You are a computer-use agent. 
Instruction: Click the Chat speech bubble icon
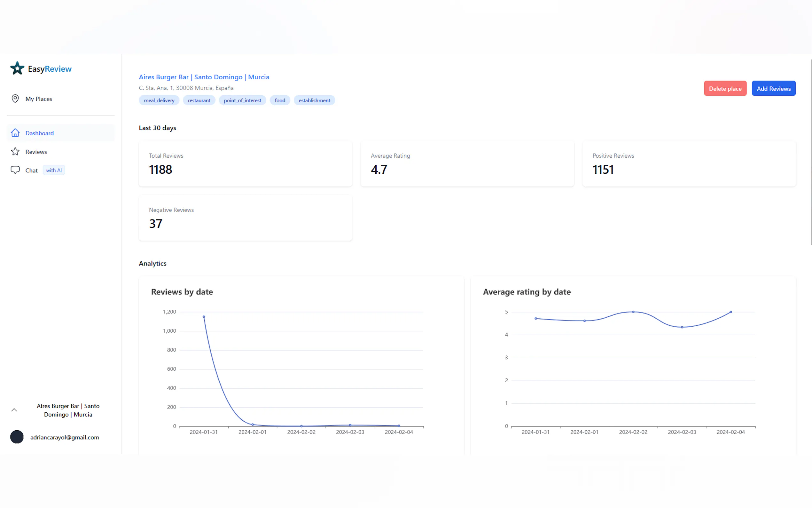tap(15, 170)
